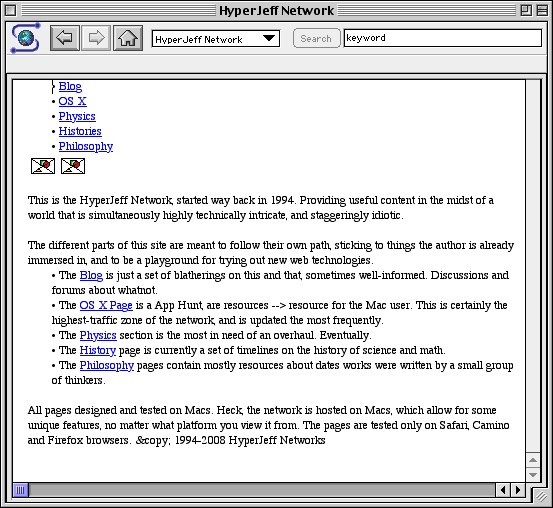
Task: Open the Histories link
Action: click(x=80, y=131)
